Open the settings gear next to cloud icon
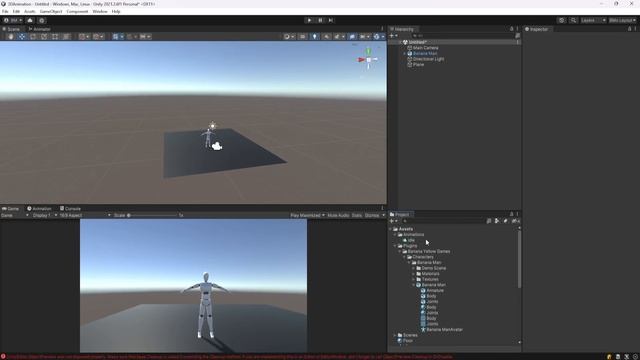This screenshot has width=640, height=360. (42, 20)
